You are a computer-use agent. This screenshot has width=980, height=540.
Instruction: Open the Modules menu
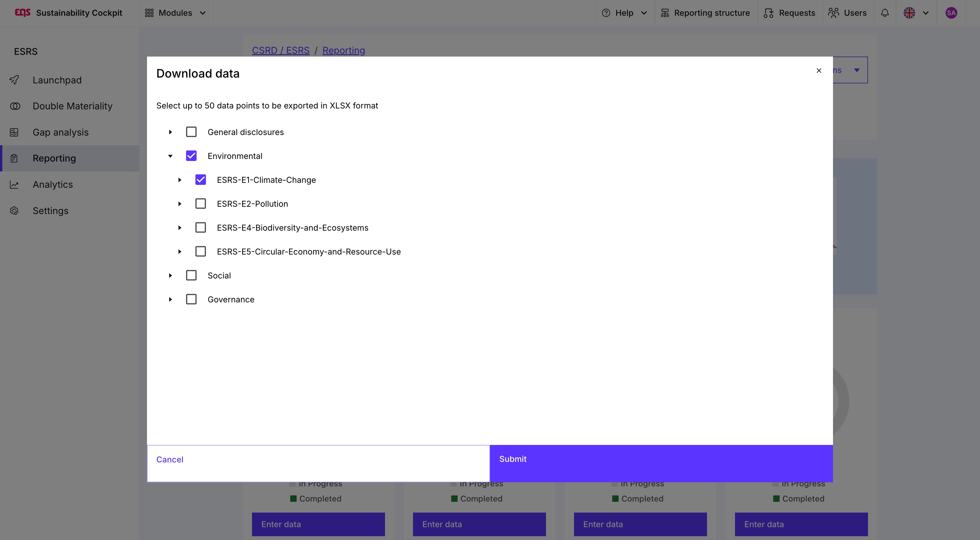175,13
